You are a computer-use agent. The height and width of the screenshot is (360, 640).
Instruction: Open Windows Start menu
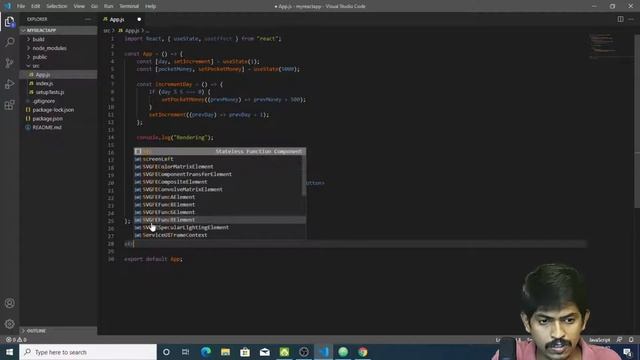(x=9, y=352)
